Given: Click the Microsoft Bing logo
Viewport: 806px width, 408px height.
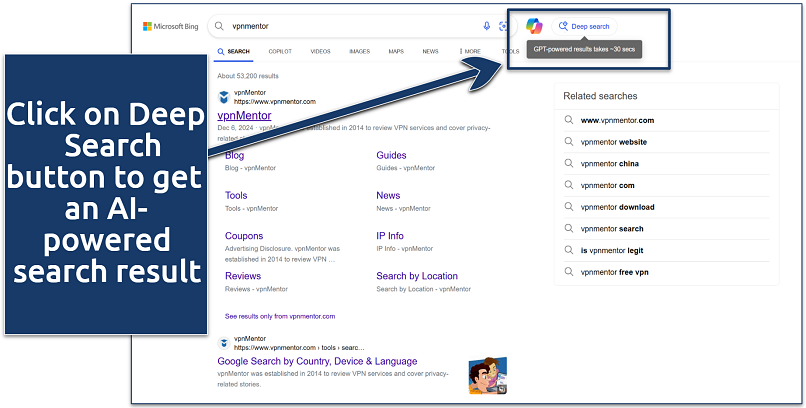Looking at the screenshot, I should tap(170, 26).
